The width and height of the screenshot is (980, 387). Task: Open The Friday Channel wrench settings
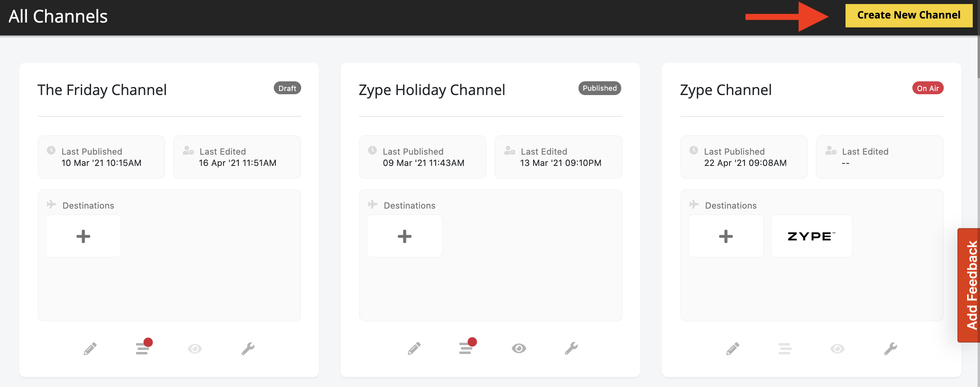[248, 348]
